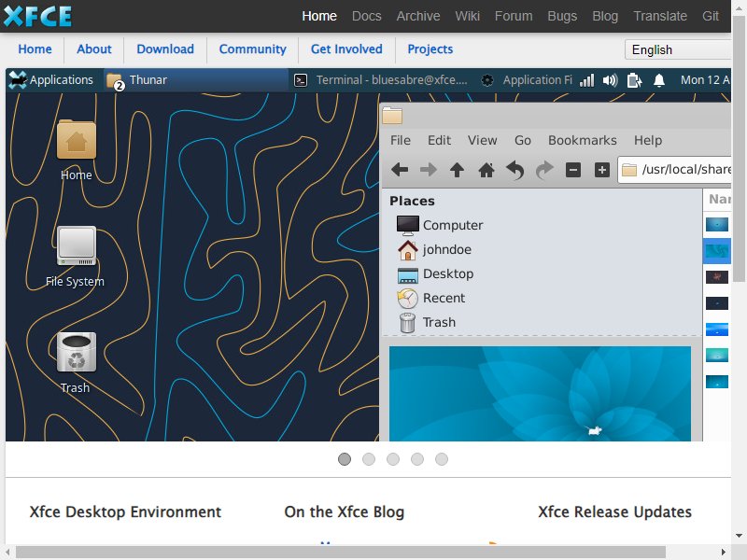747x560 pixels.
Task: Open the Archive link in the top bar
Action: (418, 16)
